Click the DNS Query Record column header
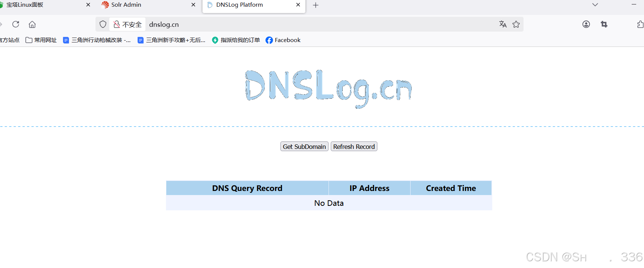The width and height of the screenshot is (644, 268). pos(247,188)
